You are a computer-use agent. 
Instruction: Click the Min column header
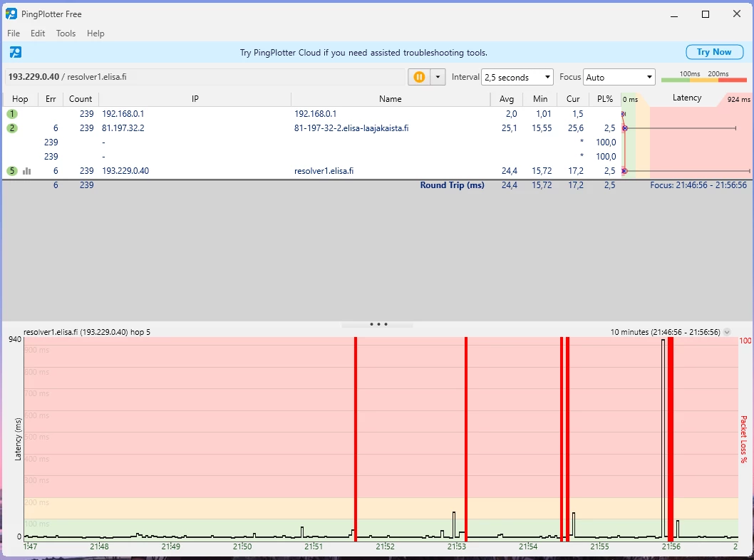[540, 99]
